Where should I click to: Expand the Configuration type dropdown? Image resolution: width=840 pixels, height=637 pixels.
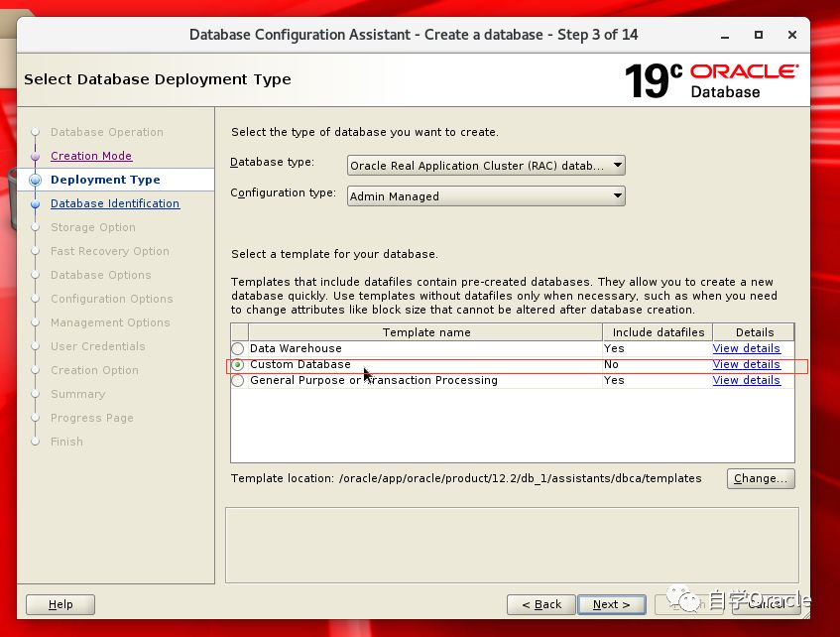pyautogui.click(x=486, y=196)
